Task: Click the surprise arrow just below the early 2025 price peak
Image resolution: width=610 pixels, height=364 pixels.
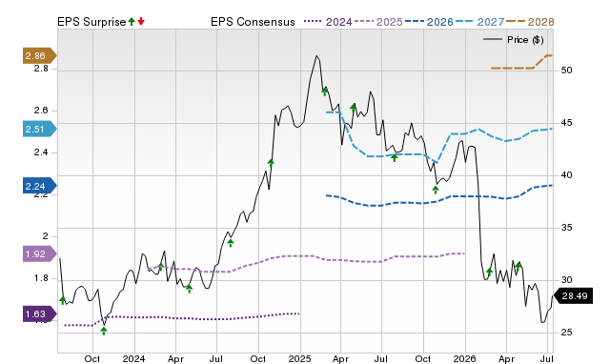Action: 325,91
